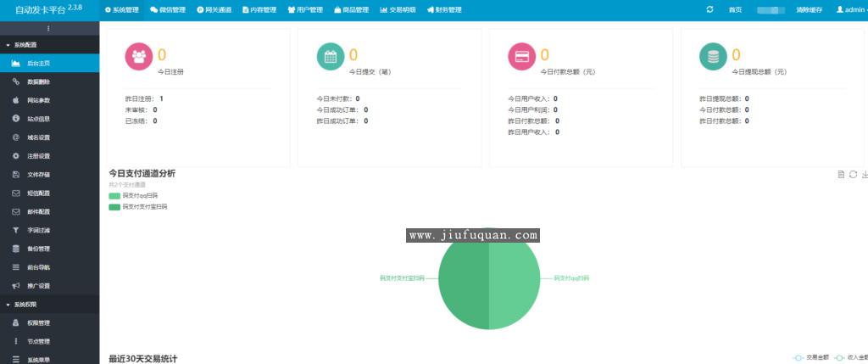This screenshot has height=364, width=868.
Task: Click the 码支付qq扫码 pie label
Action: pyautogui.click(x=571, y=278)
